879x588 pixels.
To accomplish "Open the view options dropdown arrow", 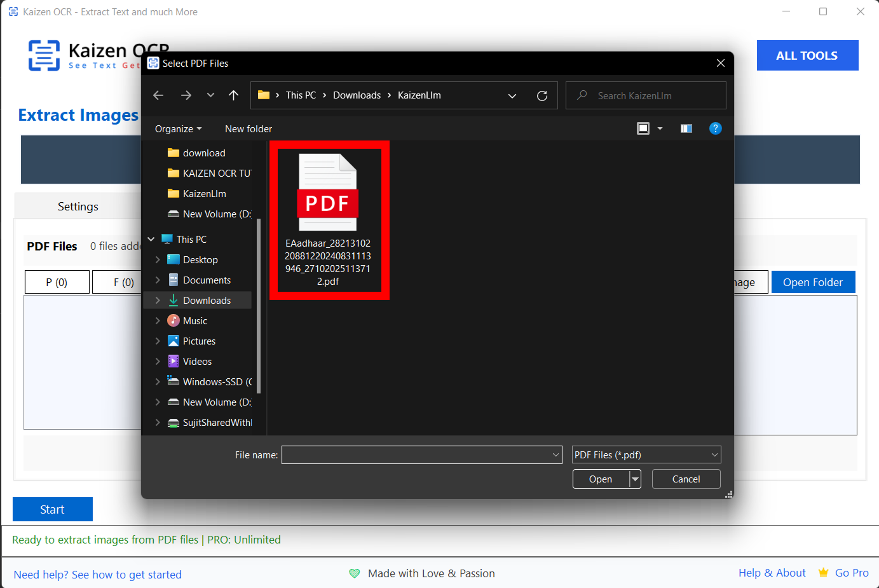I will [x=660, y=128].
